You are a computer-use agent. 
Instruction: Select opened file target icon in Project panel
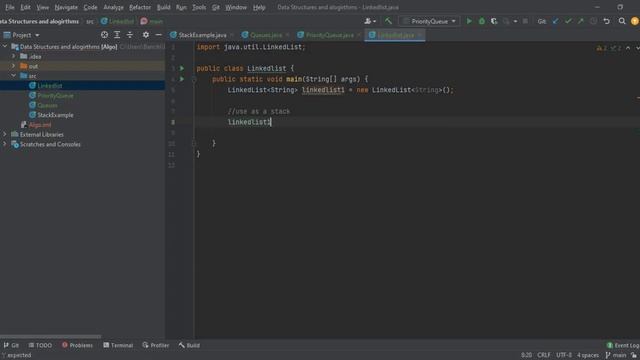pyautogui.click(x=104, y=35)
